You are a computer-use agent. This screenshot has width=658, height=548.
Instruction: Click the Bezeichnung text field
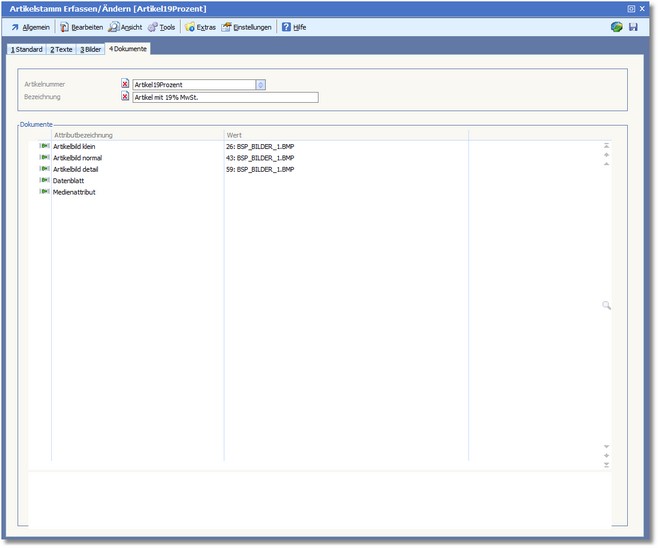coord(225,97)
